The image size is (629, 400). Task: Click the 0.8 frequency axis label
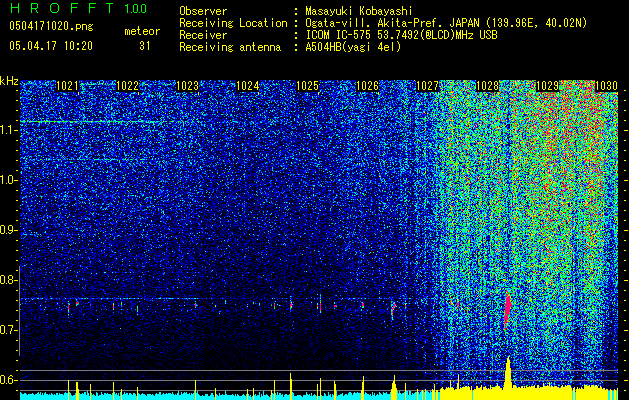coord(8,280)
